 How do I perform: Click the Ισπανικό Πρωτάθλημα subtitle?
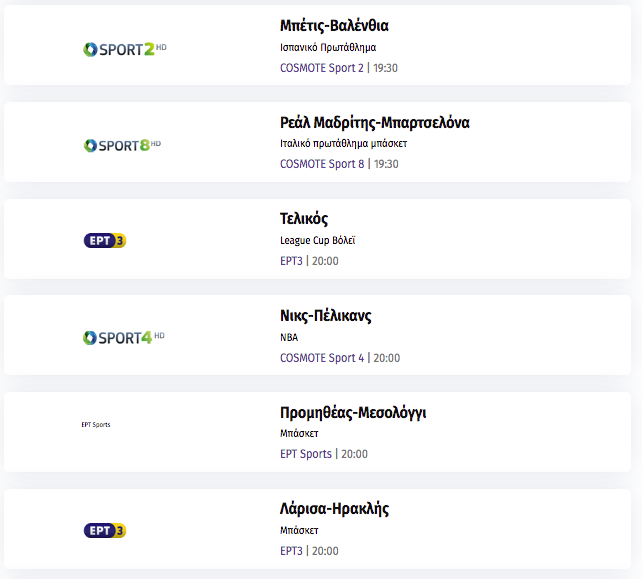328,47
